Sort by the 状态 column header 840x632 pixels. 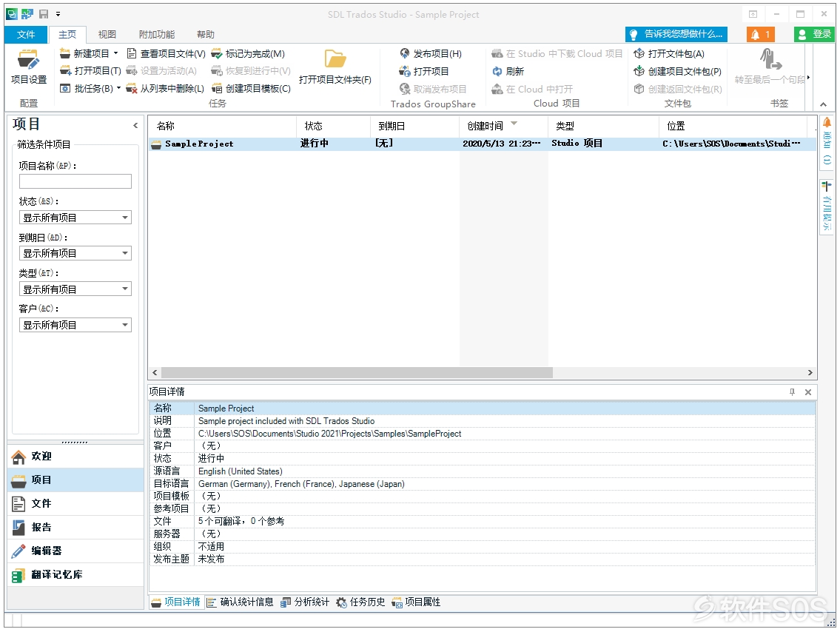(x=333, y=126)
